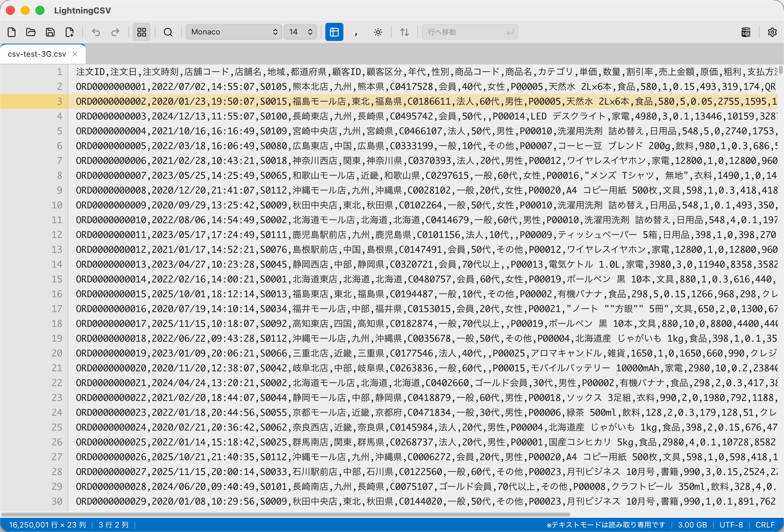
Task: Focus the 行へ移動 go-to-line field
Action: 470,32
